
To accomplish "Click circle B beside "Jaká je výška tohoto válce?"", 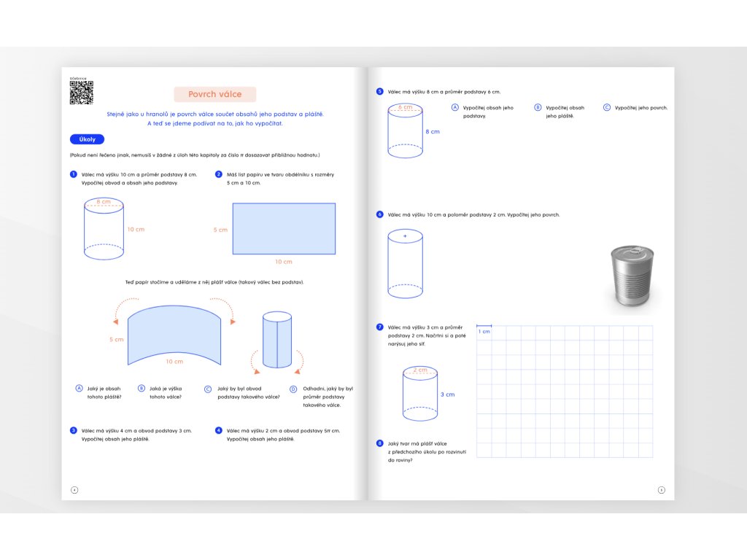I will click(142, 389).
